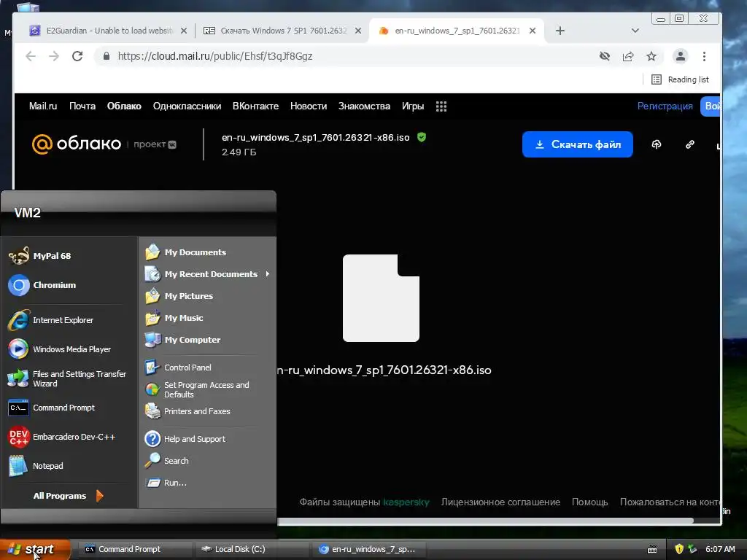
Task: Copy link icon next to download
Action: [x=690, y=144]
